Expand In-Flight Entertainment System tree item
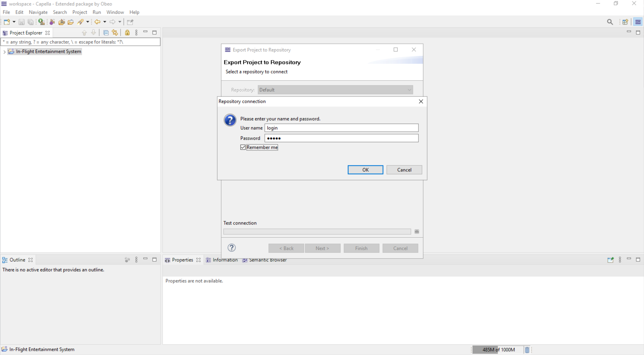The image size is (644, 355). [4, 52]
